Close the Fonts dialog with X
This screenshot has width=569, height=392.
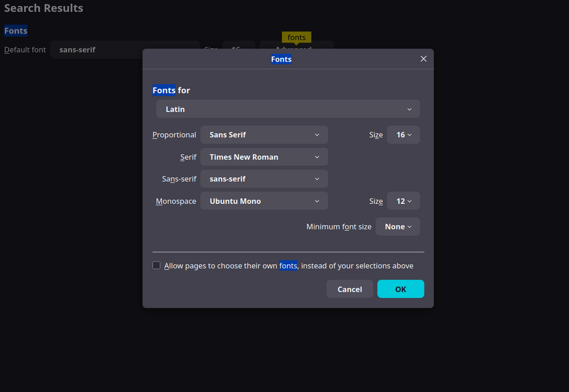pyautogui.click(x=423, y=59)
